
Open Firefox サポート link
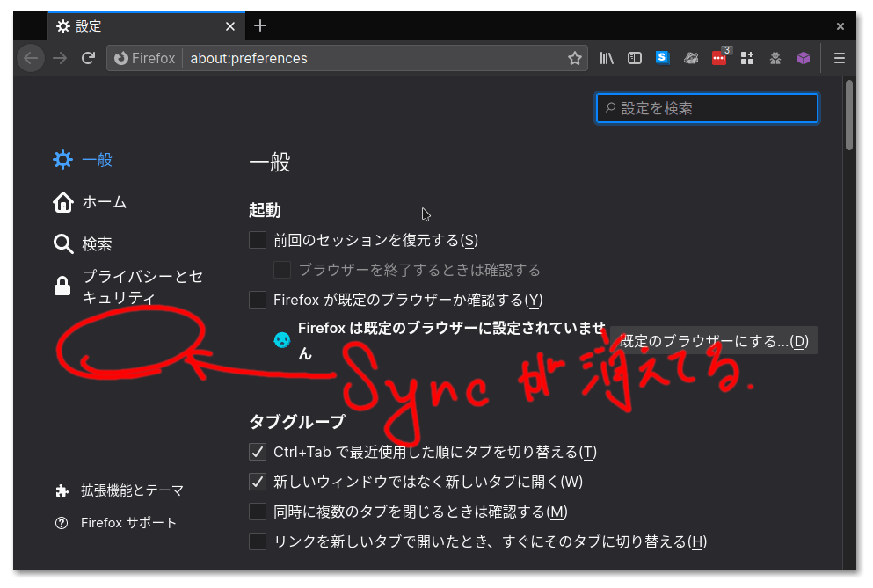click(x=116, y=523)
